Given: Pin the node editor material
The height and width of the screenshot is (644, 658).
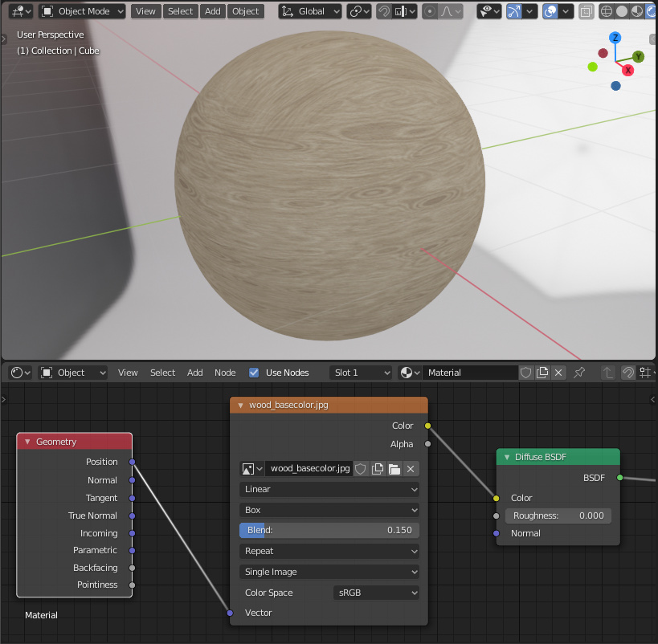Looking at the screenshot, I should pos(579,373).
